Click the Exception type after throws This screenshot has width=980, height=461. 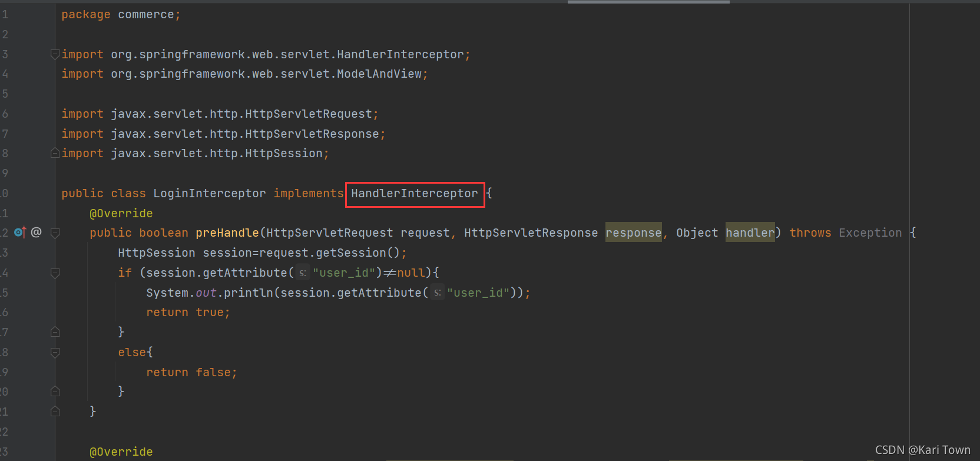tap(870, 233)
